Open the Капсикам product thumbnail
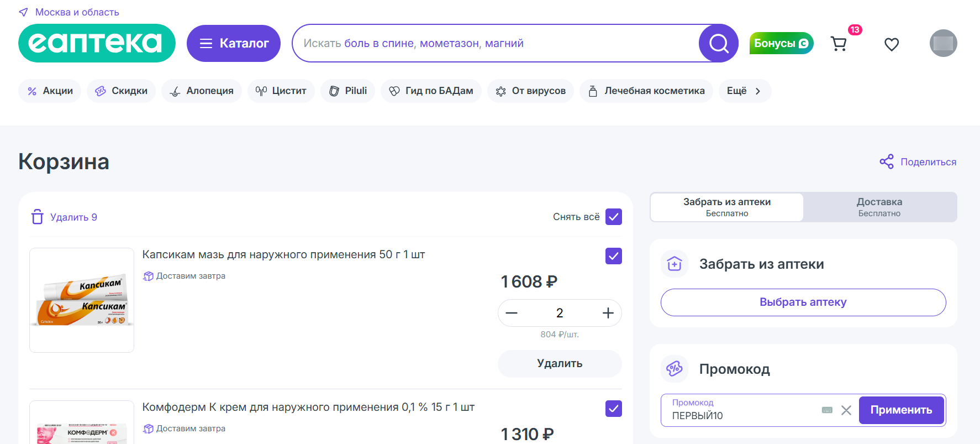The image size is (980, 444). tap(82, 300)
